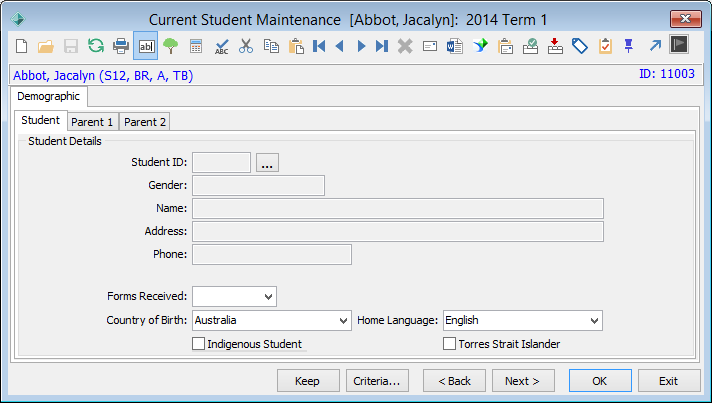712x403 pixels.
Task: Click the dark flag icon
Action: click(679, 44)
